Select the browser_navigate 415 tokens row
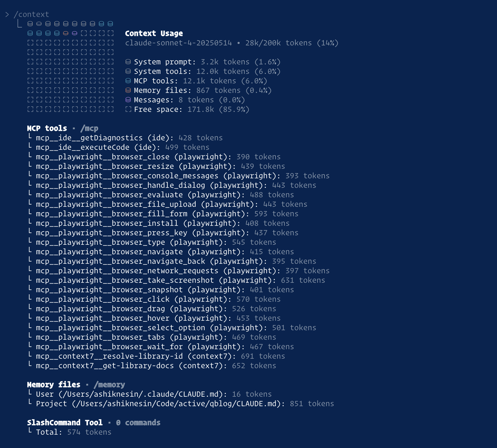 click(x=161, y=252)
